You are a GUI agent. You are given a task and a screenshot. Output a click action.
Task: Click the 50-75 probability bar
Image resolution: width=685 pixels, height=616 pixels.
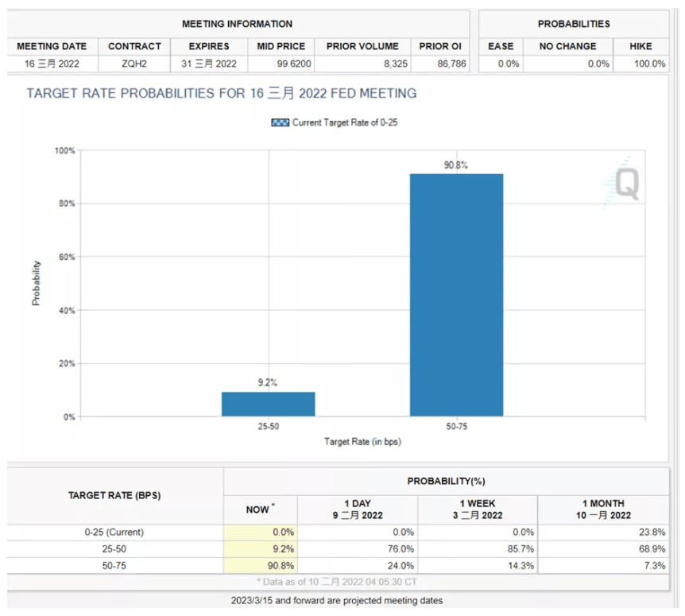[456, 294]
